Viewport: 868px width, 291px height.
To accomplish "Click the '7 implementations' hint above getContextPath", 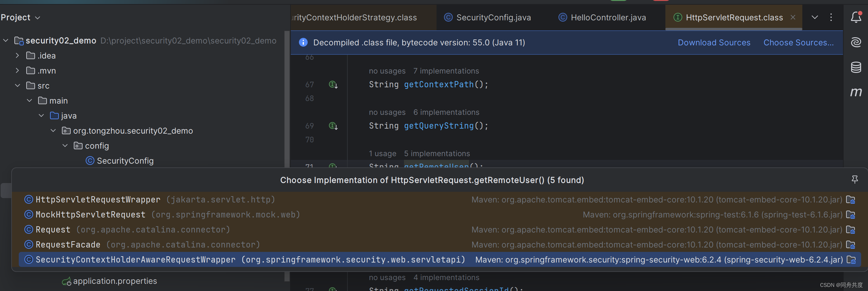I will (446, 71).
